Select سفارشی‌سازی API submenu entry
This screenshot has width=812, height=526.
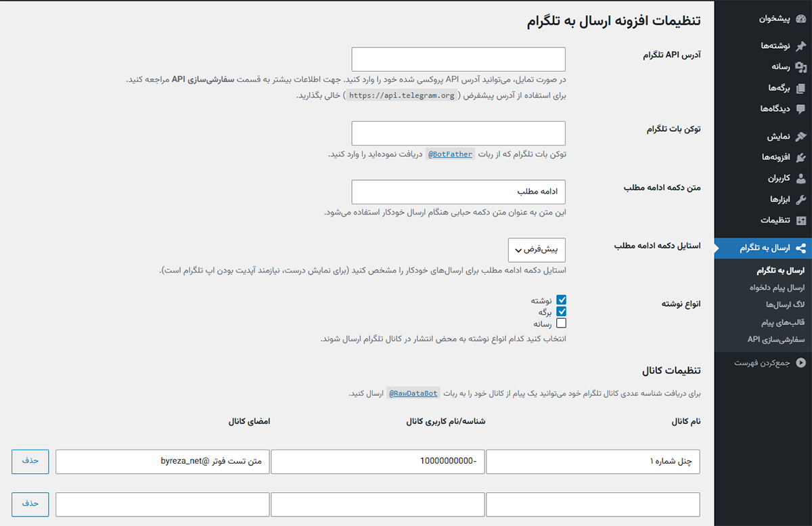click(776, 339)
